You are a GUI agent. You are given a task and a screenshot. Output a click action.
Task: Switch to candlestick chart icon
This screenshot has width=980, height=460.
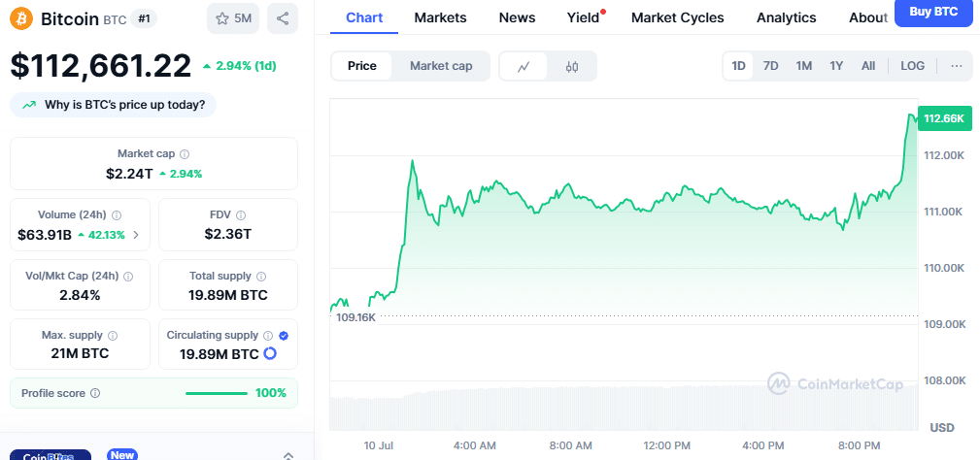pyautogui.click(x=572, y=66)
